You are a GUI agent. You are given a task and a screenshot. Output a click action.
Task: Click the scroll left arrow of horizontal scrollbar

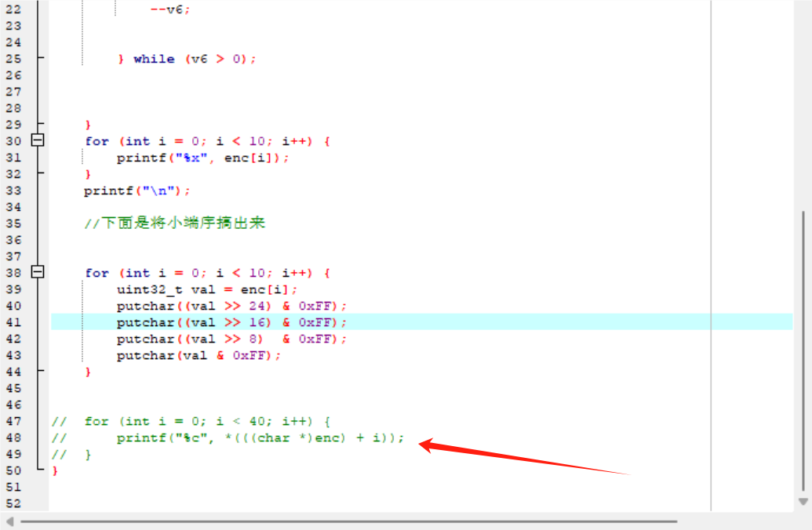click(x=9, y=521)
